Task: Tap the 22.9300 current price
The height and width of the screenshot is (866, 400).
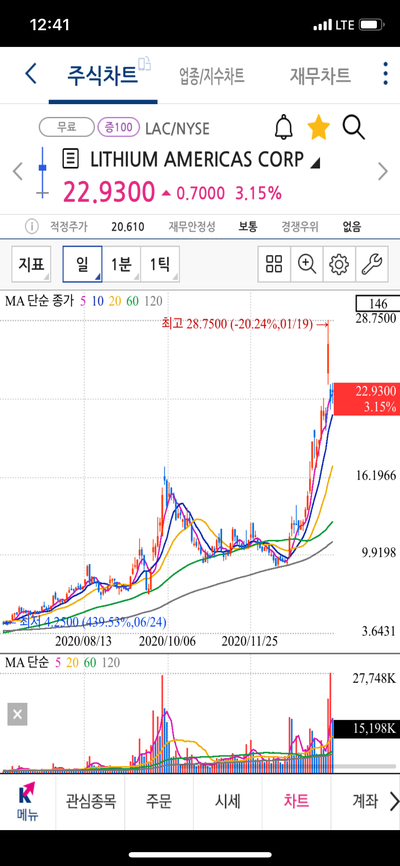Action: pyautogui.click(x=109, y=193)
